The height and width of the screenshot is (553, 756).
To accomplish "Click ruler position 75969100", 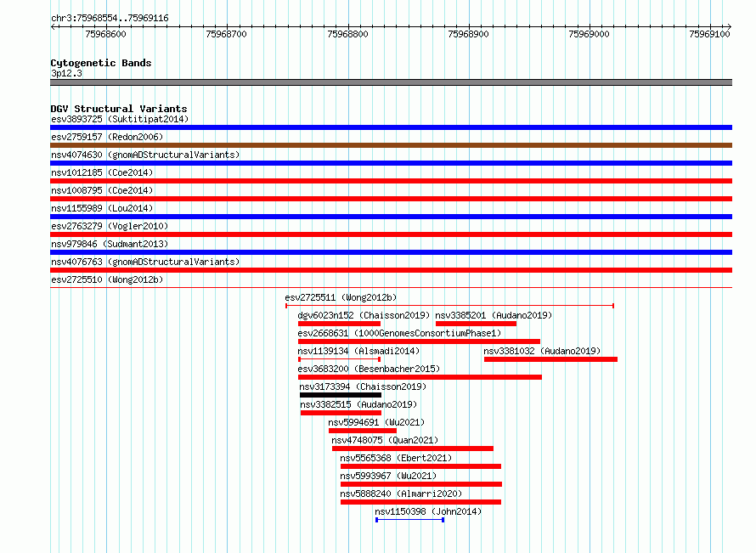I will point(709,34).
